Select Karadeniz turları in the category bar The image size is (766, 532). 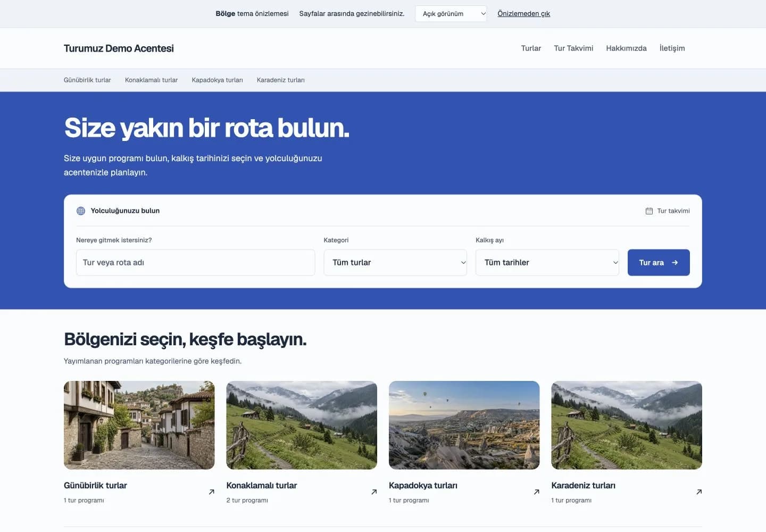(280, 80)
